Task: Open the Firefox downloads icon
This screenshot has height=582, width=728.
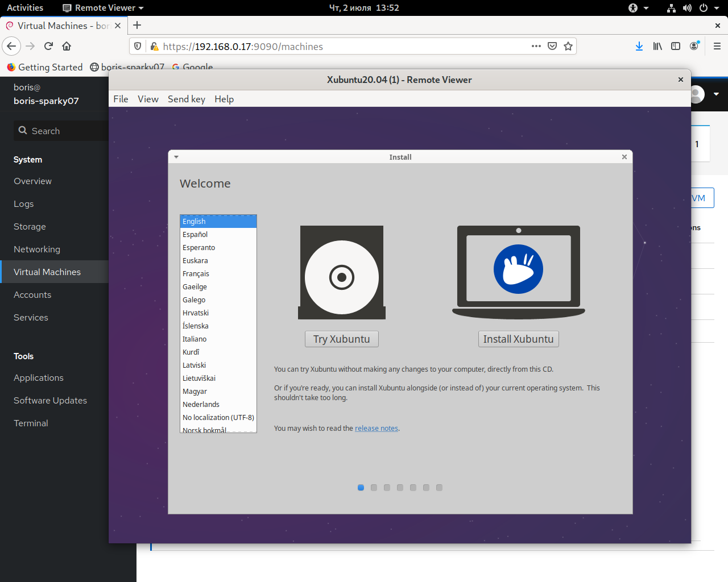Action: [x=639, y=46]
